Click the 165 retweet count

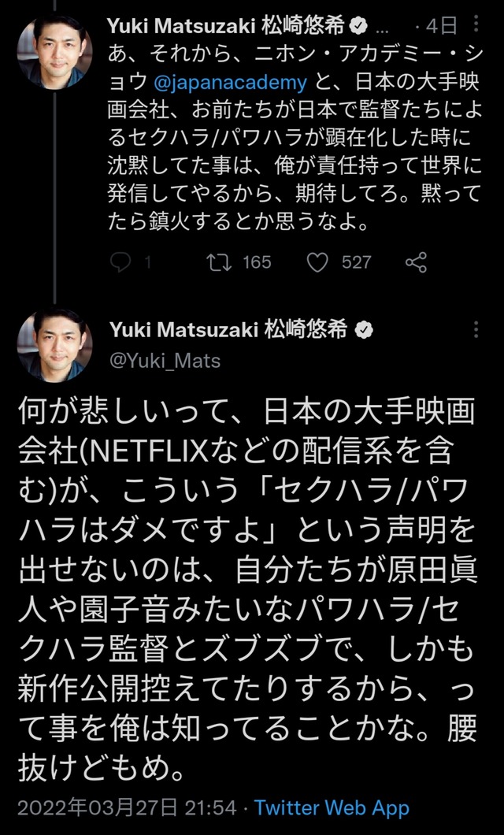[257, 262]
